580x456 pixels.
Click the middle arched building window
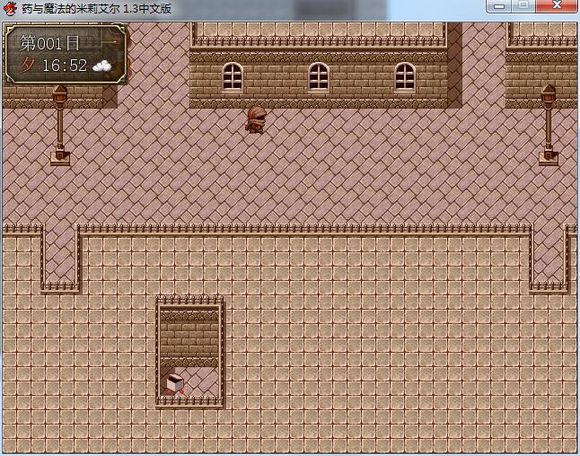pyautogui.click(x=318, y=77)
